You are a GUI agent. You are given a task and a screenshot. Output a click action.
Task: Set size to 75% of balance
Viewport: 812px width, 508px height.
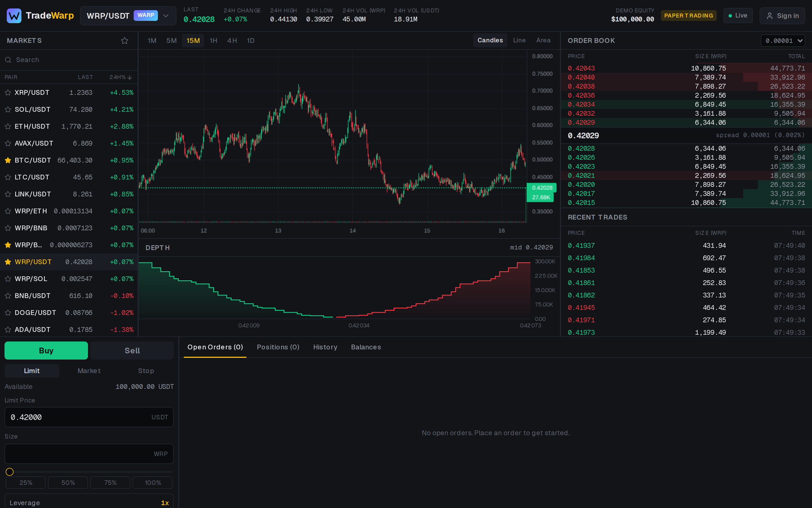pyautogui.click(x=110, y=483)
